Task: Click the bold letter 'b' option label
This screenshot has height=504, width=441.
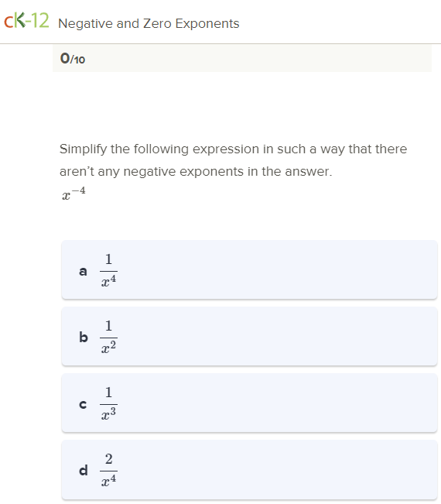Action: click(x=84, y=337)
